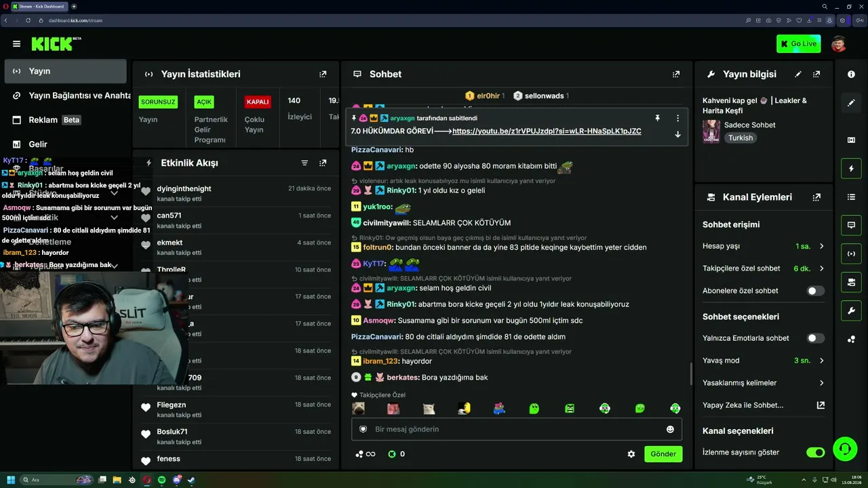
Task: Click the SORUNSUZ status badge
Action: click(x=158, y=102)
